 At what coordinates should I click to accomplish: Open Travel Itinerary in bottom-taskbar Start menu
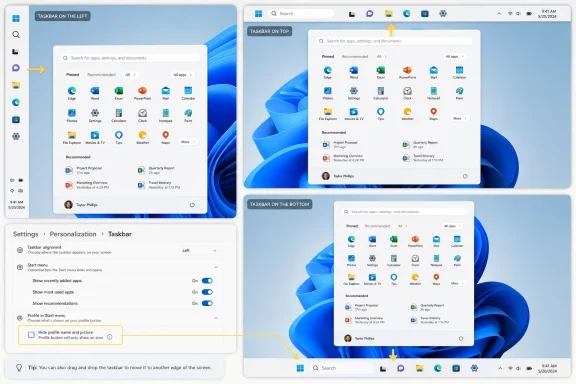click(430, 320)
